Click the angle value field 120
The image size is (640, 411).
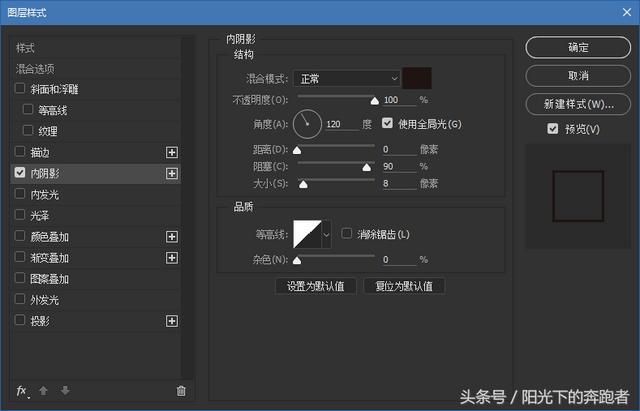tap(342, 124)
